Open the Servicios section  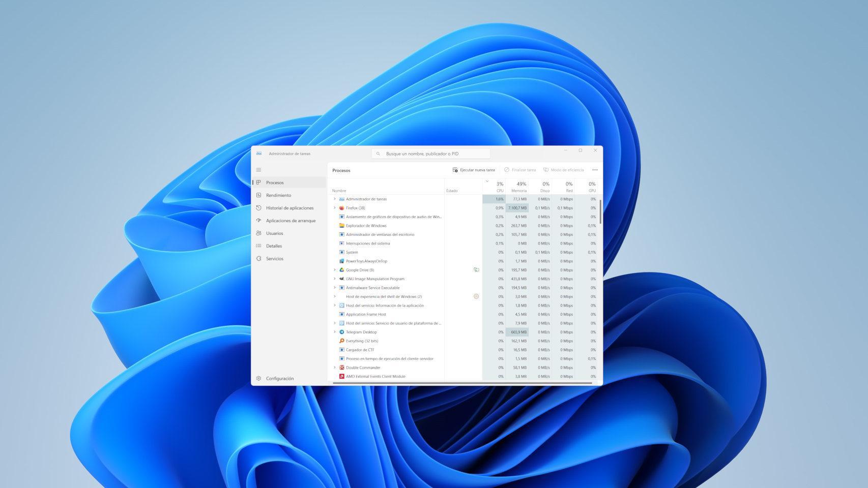(274, 258)
